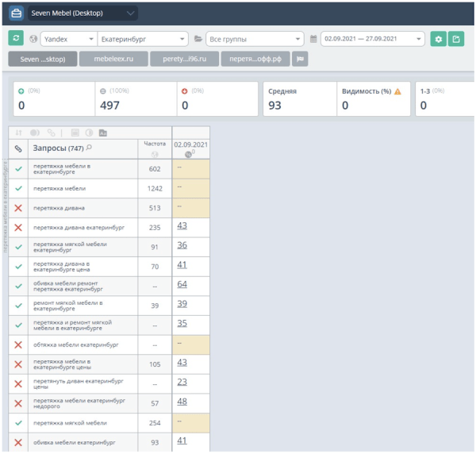Image resolution: width=476 pixels, height=454 pixels.
Task: Click position 64 link for обивка мебели ремонт
Action: click(182, 284)
